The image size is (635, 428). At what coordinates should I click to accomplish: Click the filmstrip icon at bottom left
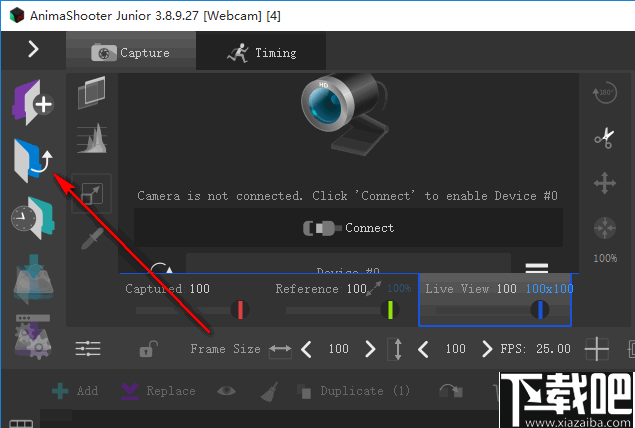(21, 424)
